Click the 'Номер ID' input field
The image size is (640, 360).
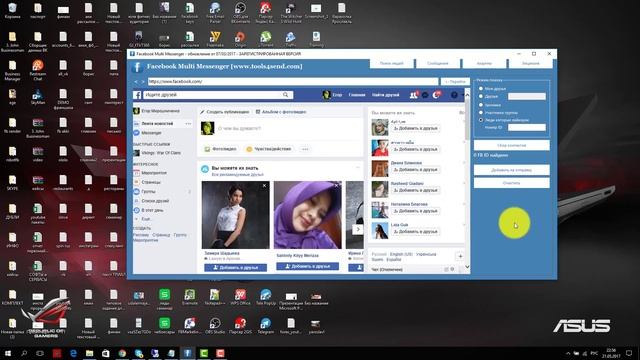(x=527, y=127)
